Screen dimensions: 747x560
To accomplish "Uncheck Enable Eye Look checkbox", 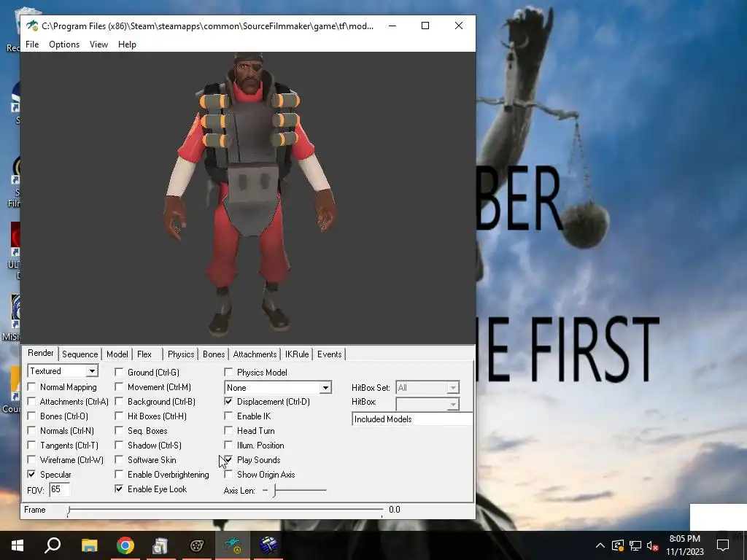I will tap(119, 489).
